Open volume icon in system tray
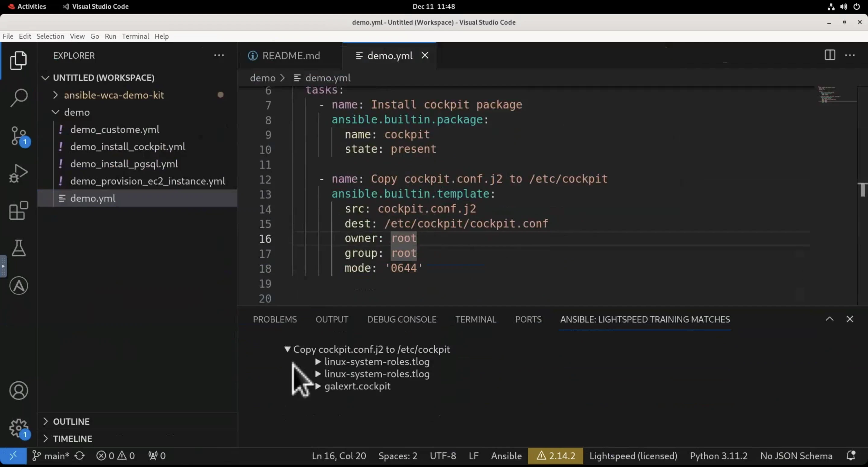This screenshot has height=467, width=868. pos(844,6)
